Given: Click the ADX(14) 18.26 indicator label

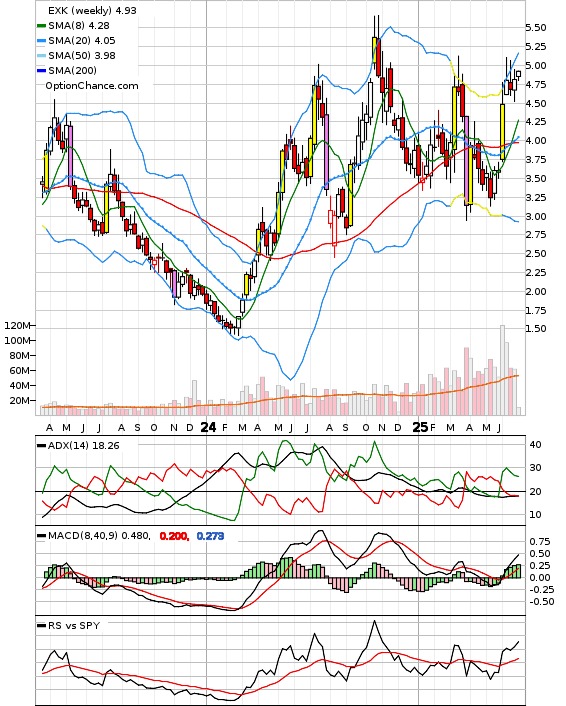Looking at the screenshot, I should [x=83, y=445].
